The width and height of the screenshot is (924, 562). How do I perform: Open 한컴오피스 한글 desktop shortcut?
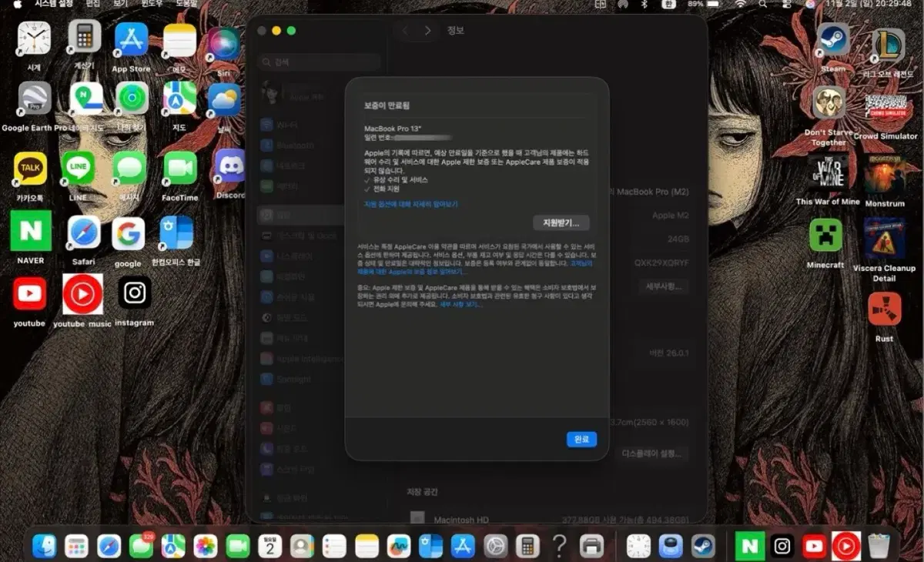176,233
